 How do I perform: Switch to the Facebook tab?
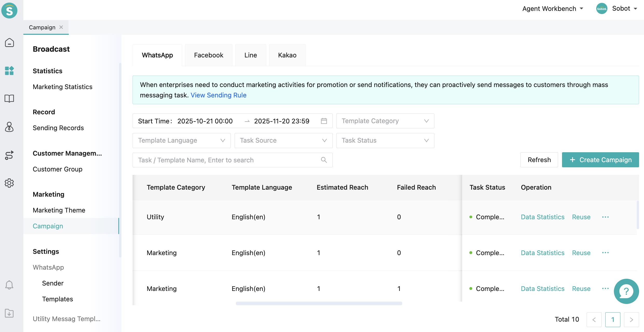(209, 55)
